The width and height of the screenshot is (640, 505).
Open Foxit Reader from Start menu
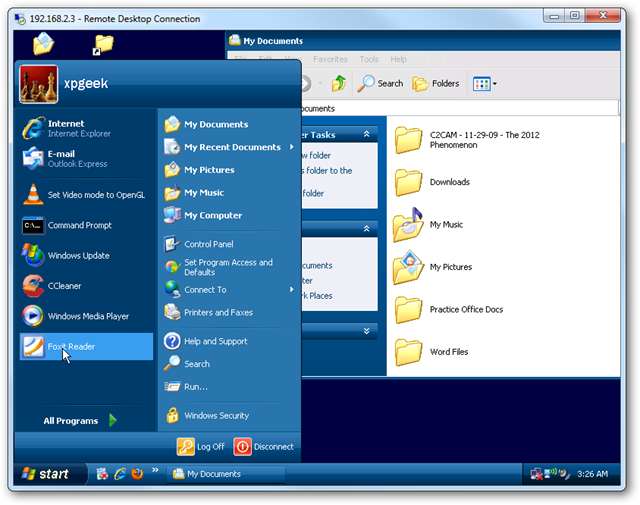pyautogui.click(x=72, y=347)
